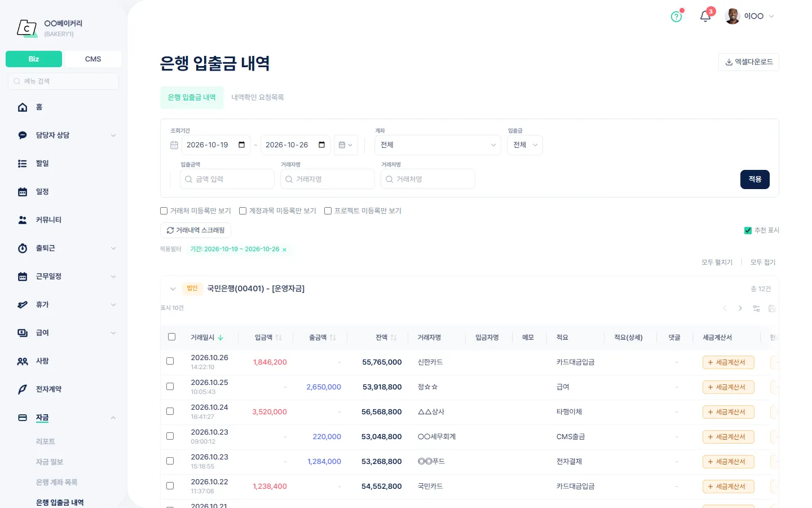Screen dimensions: 812x508
Task: Focus the 메뉴 검색 search field
Action: 63,81
